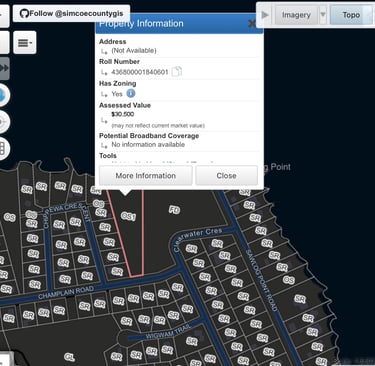
Task: Click the play arrow beside Imagery
Action: click(265, 15)
